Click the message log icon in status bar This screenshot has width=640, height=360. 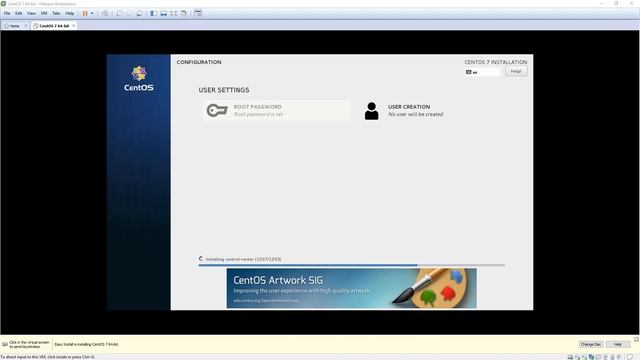point(630,357)
